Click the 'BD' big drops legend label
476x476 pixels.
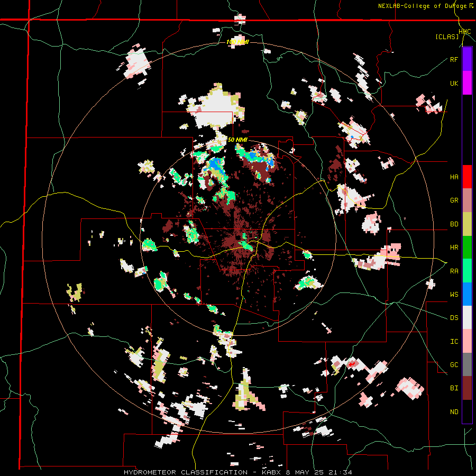(454, 224)
